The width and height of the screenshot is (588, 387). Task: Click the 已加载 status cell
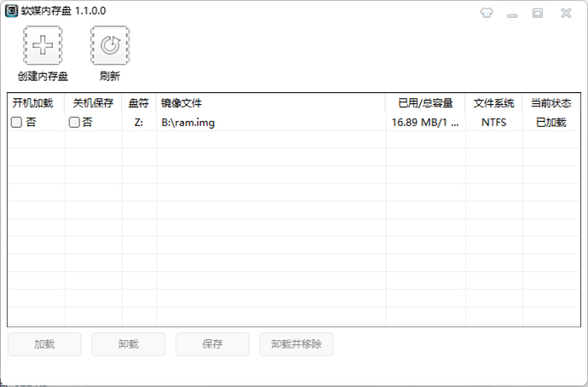tap(551, 123)
